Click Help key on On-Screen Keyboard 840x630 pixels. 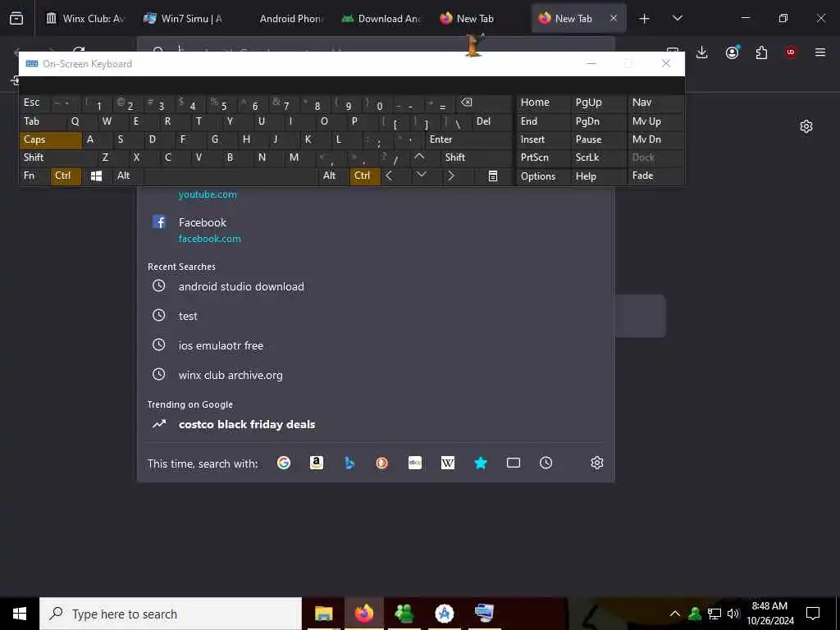click(598, 176)
